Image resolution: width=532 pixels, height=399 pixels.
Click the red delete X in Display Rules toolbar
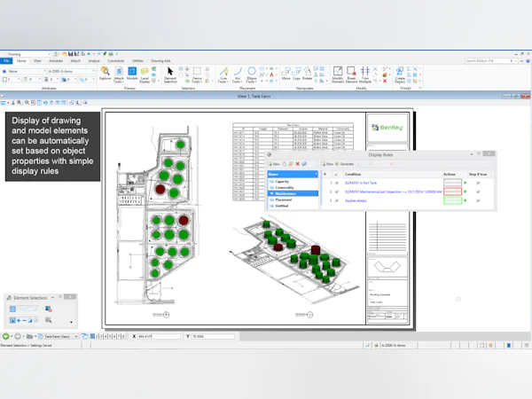click(x=298, y=164)
